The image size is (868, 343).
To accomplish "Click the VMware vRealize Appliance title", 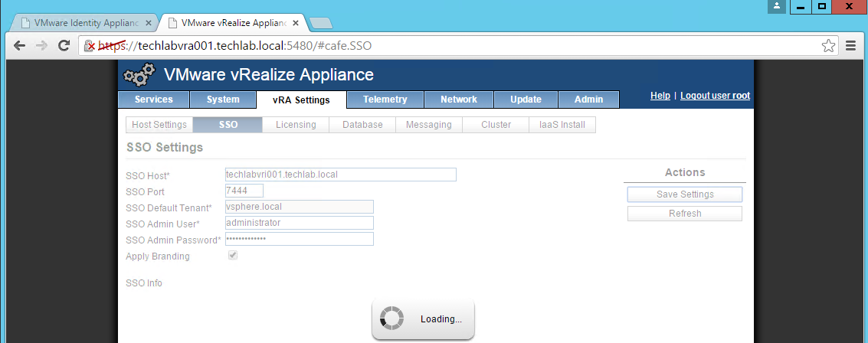I will [269, 74].
